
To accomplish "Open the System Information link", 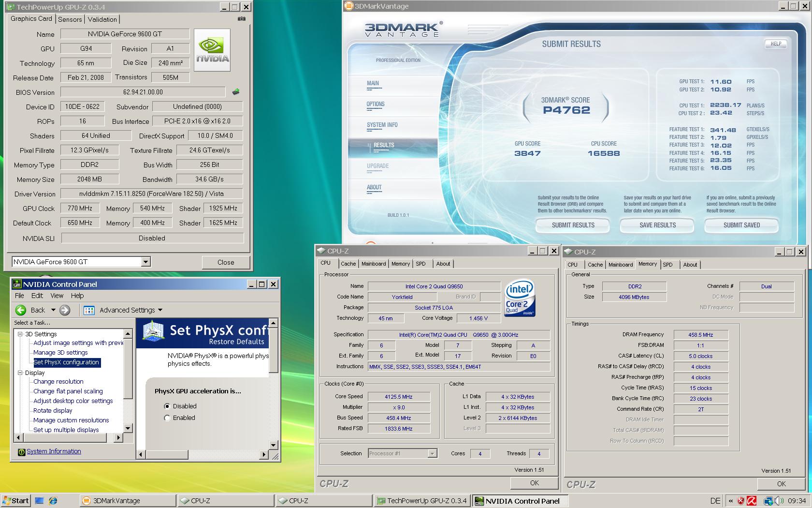I will (54, 451).
